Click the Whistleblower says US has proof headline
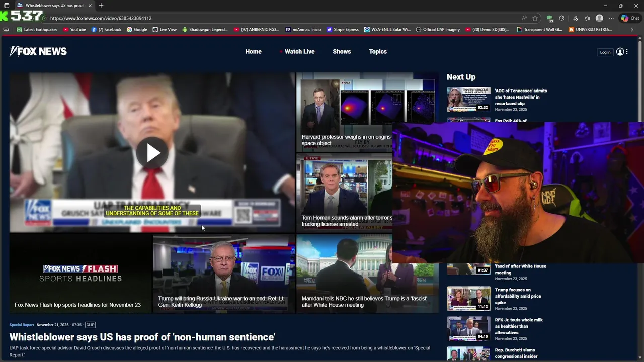 (x=142, y=337)
